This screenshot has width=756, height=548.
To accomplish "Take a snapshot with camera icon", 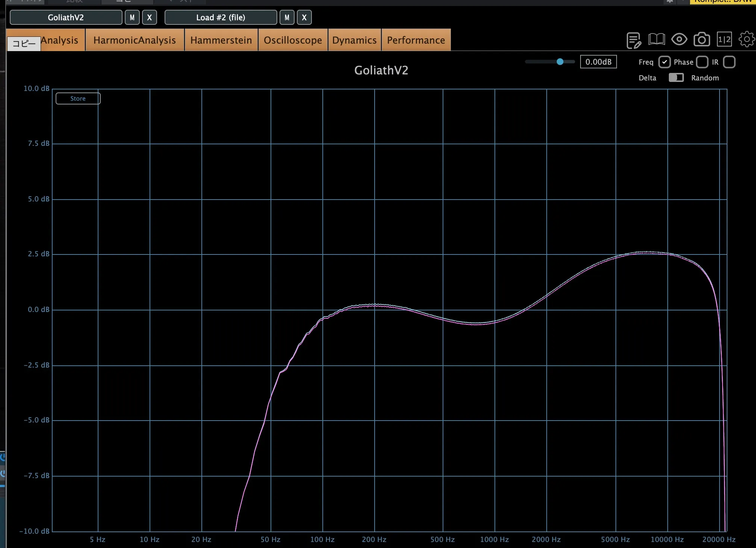I will [702, 39].
